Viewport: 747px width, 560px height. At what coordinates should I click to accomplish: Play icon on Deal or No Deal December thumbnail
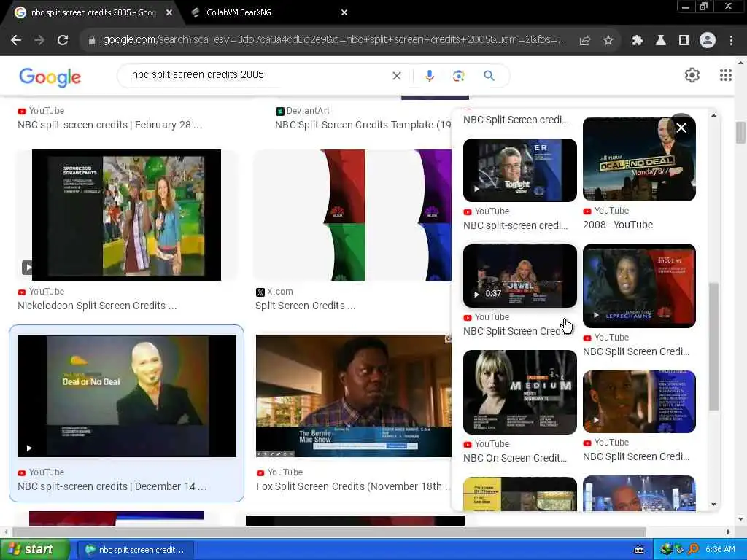click(x=29, y=448)
